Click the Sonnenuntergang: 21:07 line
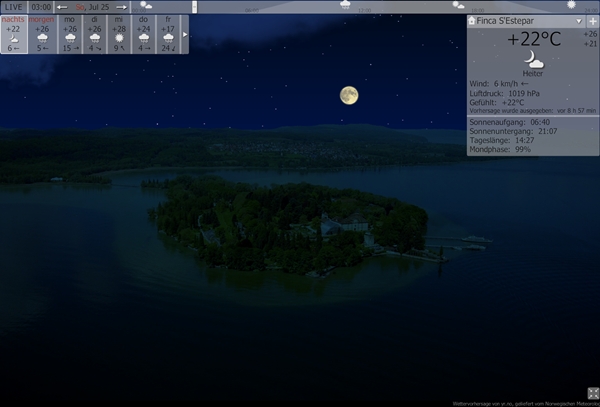The width and height of the screenshot is (600, 407). tap(513, 131)
